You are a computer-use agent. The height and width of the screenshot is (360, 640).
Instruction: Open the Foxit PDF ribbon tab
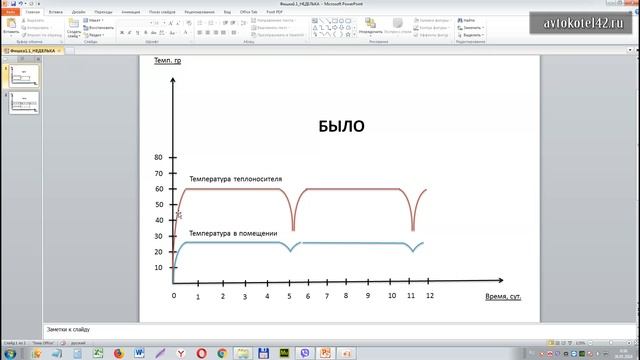tap(274, 12)
